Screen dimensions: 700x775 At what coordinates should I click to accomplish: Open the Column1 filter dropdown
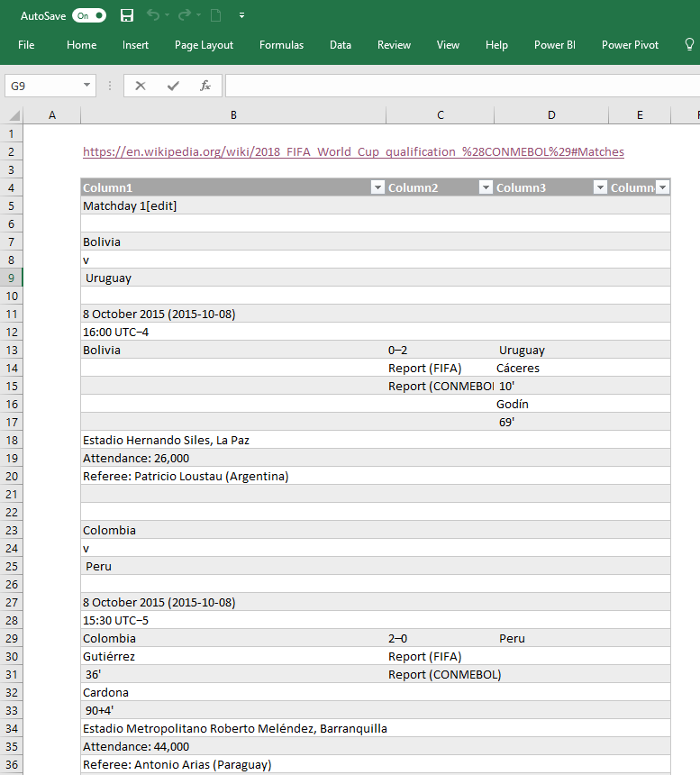coord(377,187)
